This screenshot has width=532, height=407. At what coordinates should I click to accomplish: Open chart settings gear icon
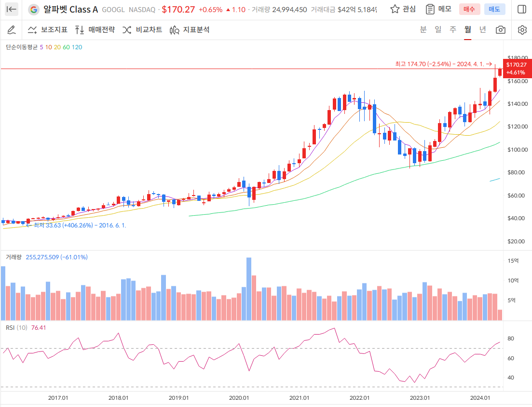(x=522, y=30)
